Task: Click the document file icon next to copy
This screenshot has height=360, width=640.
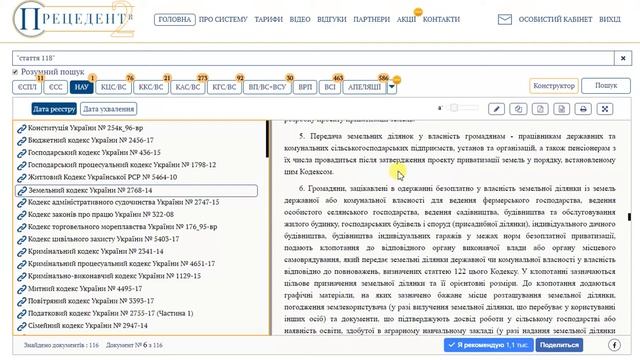Action: click(540, 109)
